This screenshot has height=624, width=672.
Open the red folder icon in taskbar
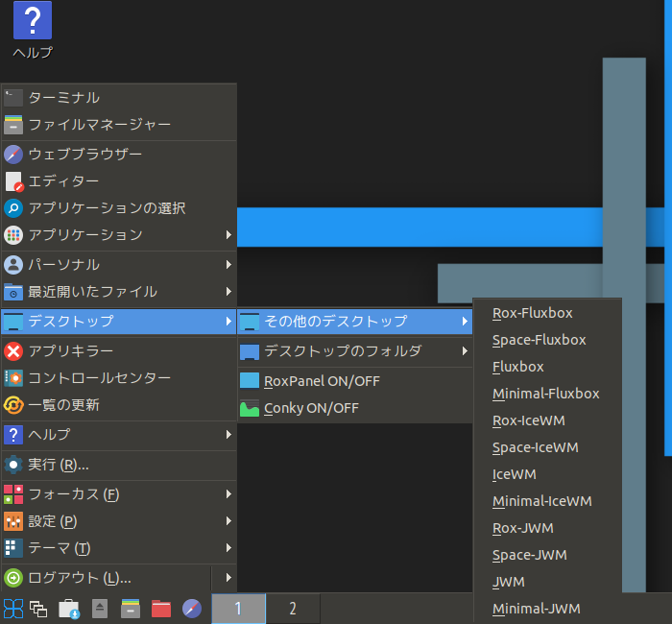161,609
